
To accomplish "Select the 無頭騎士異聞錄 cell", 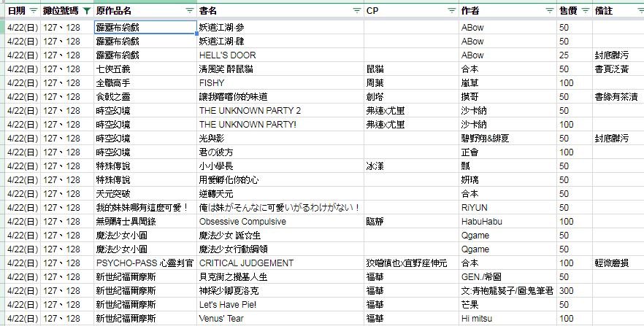I will click(x=145, y=222).
